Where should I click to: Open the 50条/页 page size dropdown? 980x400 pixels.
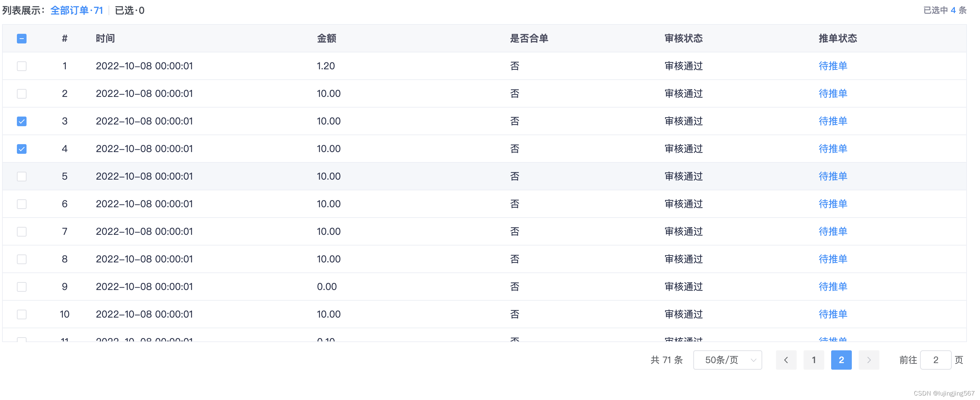click(x=727, y=360)
